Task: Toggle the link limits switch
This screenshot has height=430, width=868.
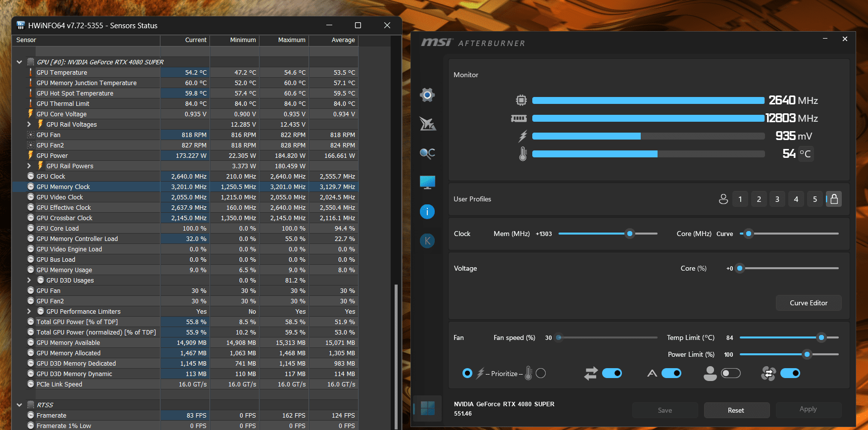Action: pos(612,373)
